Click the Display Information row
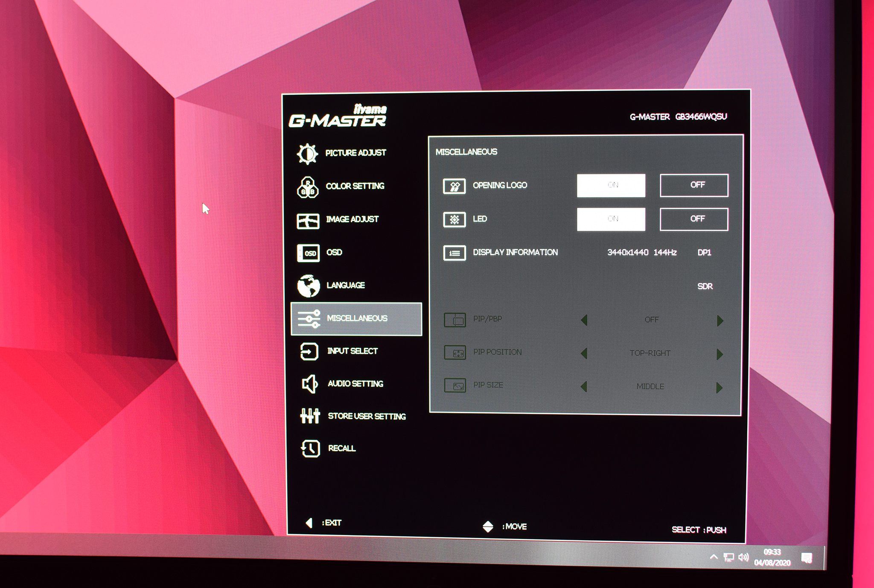 pyautogui.click(x=515, y=253)
